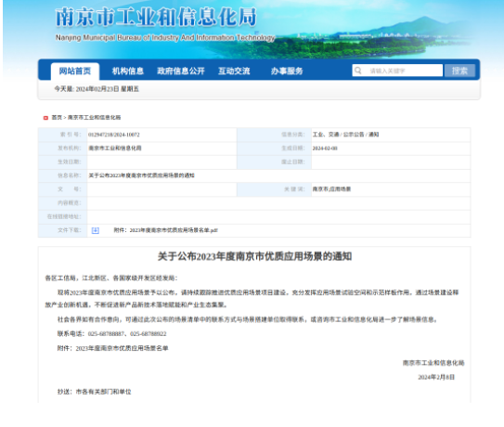Click the magnifier icon in search box
This screenshot has height=427, width=504.
pos(358,71)
